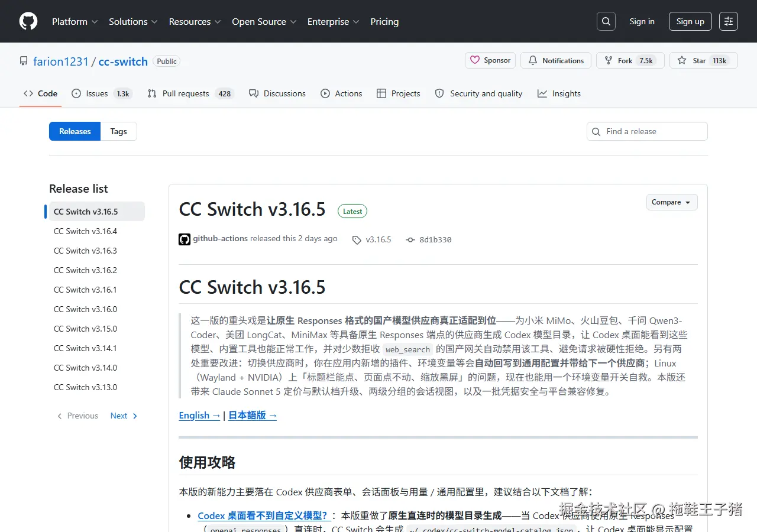Open the Actions tab
The height and width of the screenshot is (532, 757).
(341, 93)
